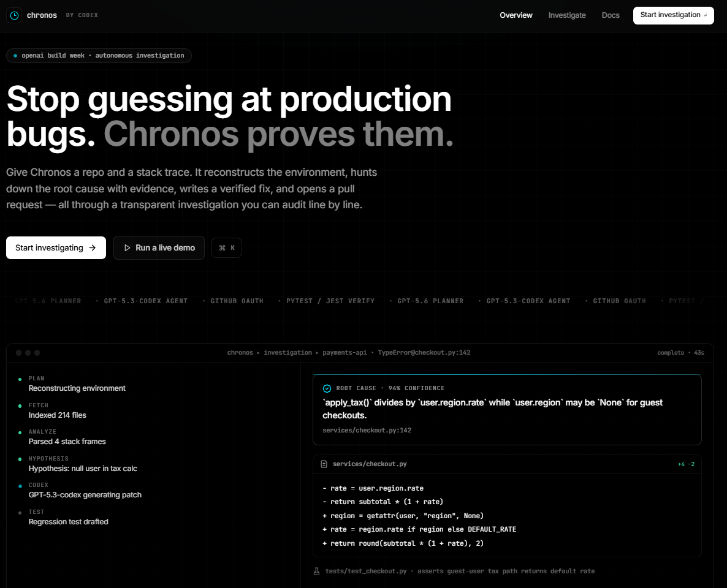Viewport: 727px width, 588px height.
Task: Click removed line return subtotal * (1 + rate)
Action: (383, 502)
